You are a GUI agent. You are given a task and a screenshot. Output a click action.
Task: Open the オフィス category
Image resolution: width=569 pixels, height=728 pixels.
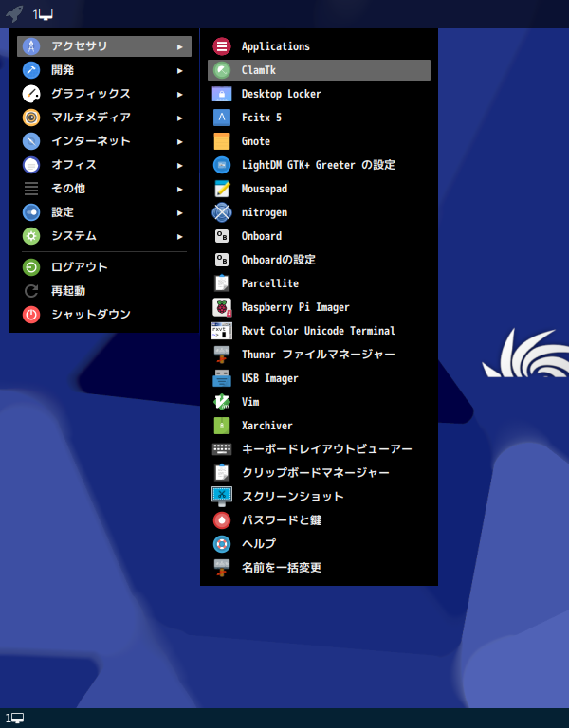[x=104, y=165]
